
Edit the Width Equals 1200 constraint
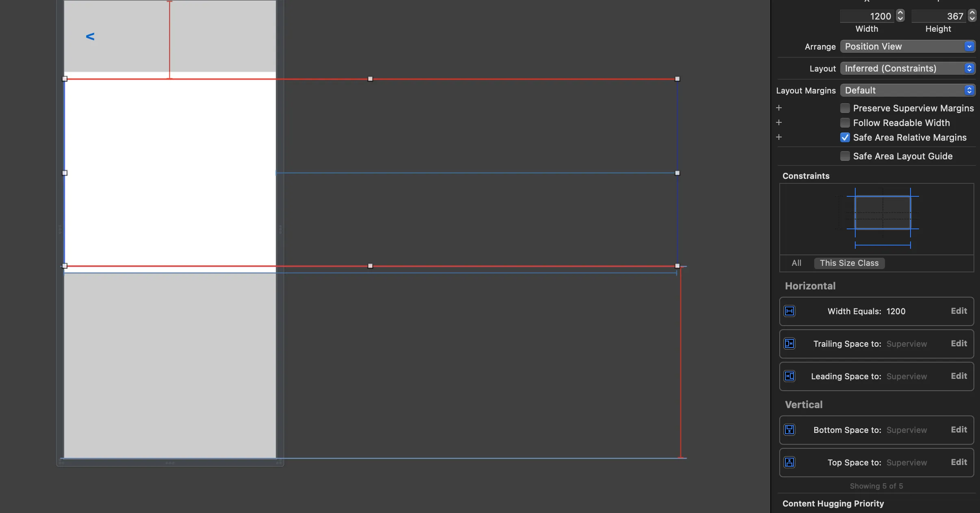click(959, 311)
